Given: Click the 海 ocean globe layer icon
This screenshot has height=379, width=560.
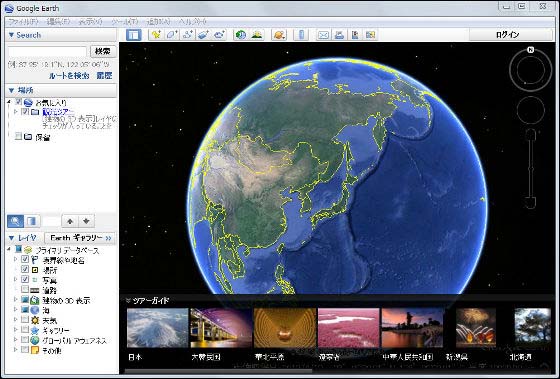Looking at the screenshot, I should pyautogui.click(x=35, y=310).
